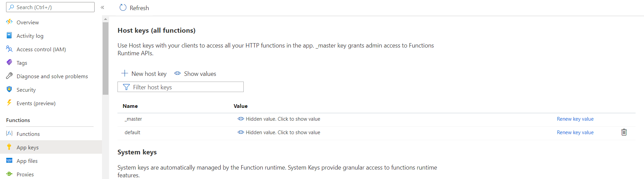Click the Overview lightning icon in sidebar
Image resolution: width=644 pixels, height=179 pixels.
tap(9, 22)
